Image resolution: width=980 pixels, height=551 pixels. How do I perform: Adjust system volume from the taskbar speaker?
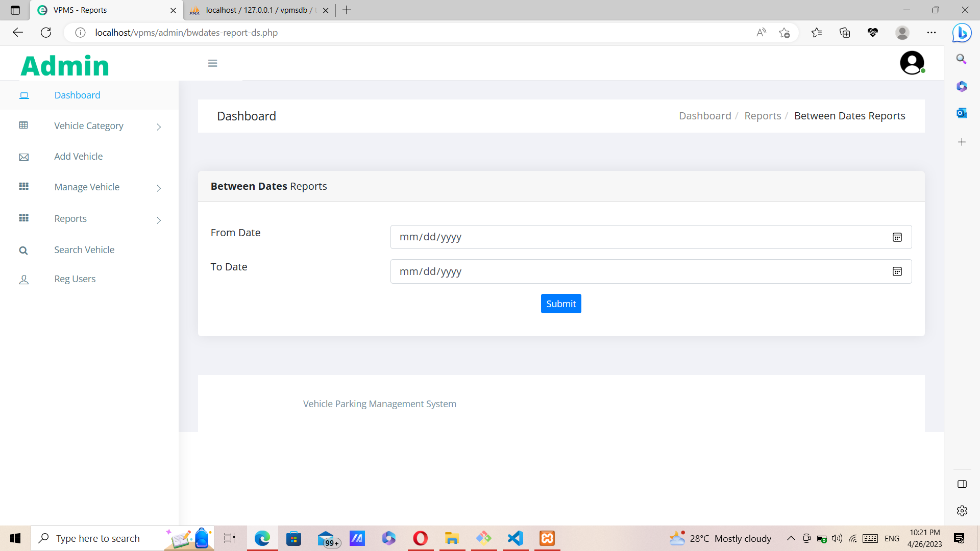click(x=836, y=538)
